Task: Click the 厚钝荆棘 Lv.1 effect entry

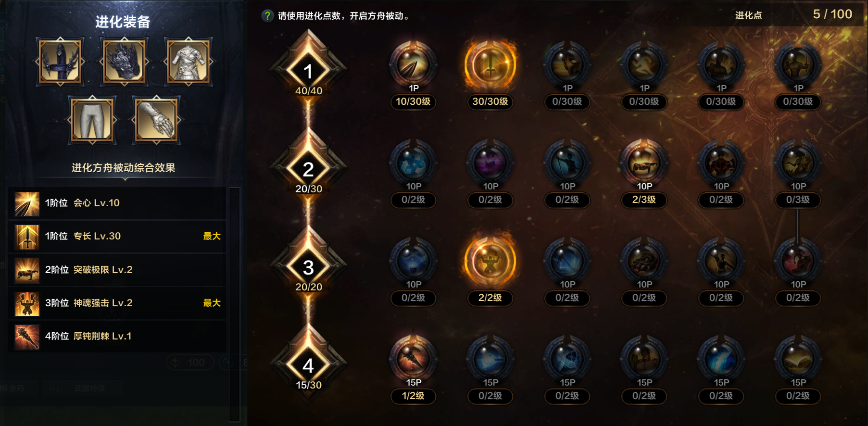Action: click(117, 337)
